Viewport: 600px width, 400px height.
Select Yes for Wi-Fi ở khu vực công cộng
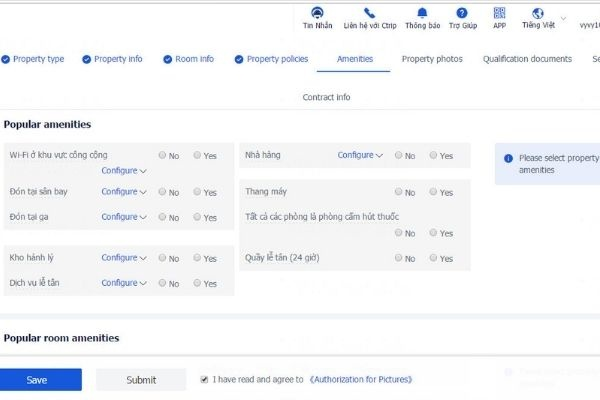pos(197,155)
